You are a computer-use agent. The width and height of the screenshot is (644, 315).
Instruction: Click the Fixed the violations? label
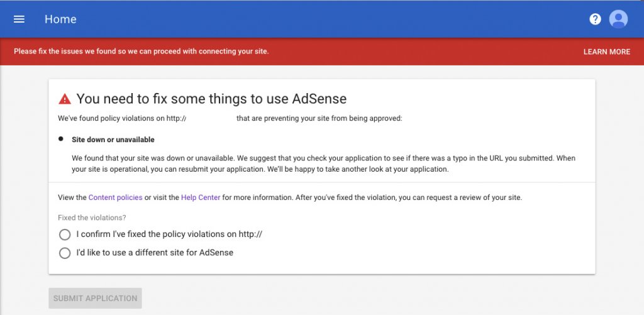coord(92,218)
